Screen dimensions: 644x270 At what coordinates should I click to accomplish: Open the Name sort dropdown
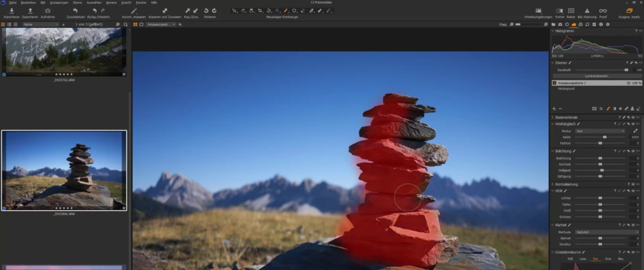[x=41, y=24]
